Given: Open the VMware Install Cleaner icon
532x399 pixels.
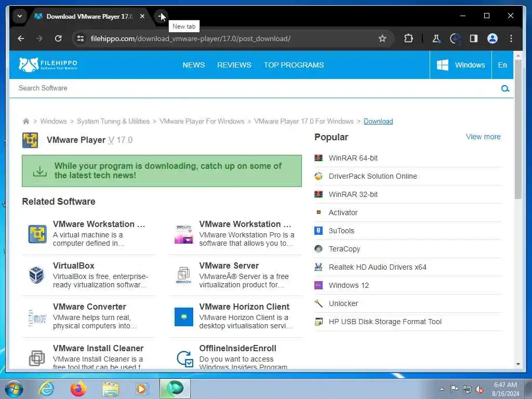Looking at the screenshot, I should point(37,358).
